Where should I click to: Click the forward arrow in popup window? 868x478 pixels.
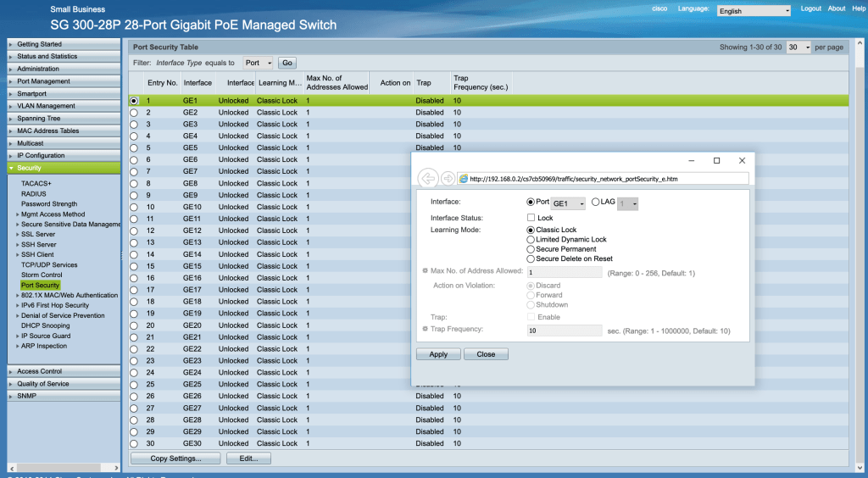tap(448, 179)
